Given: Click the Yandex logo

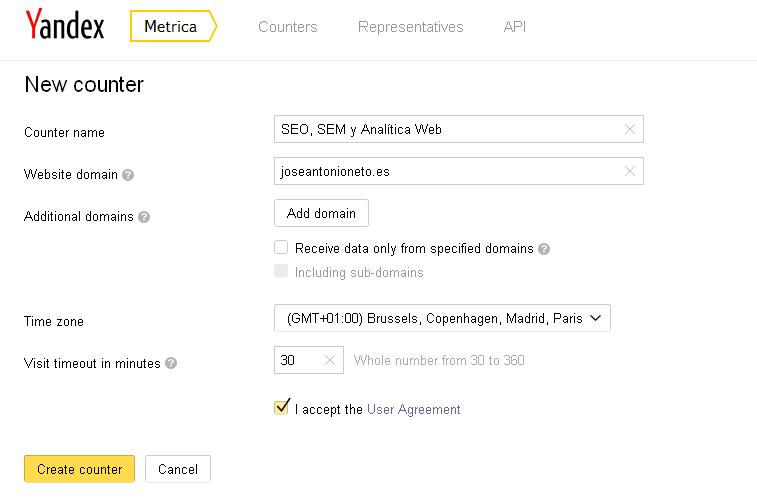Looking at the screenshot, I should click(x=64, y=25).
